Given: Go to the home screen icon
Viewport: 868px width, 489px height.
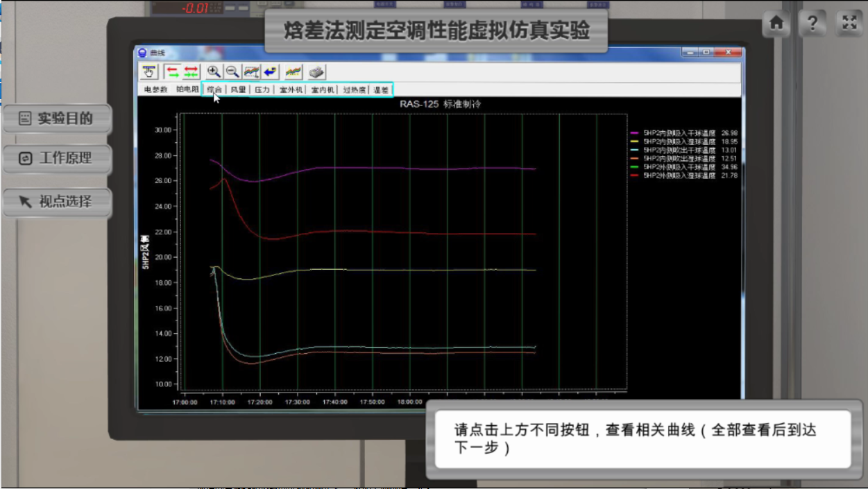Looking at the screenshot, I should pyautogui.click(x=777, y=24).
